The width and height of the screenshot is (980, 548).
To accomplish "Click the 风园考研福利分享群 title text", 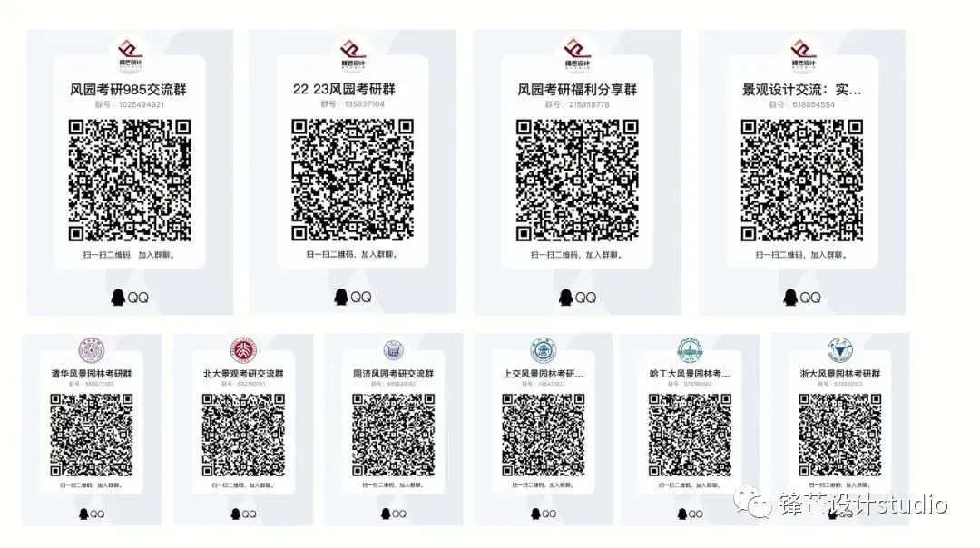I will pos(577,89).
